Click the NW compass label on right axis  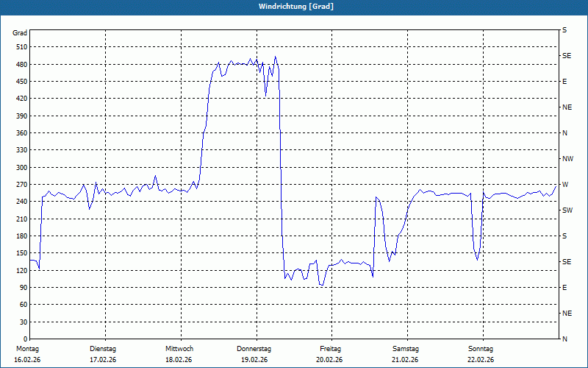pos(567,159)
